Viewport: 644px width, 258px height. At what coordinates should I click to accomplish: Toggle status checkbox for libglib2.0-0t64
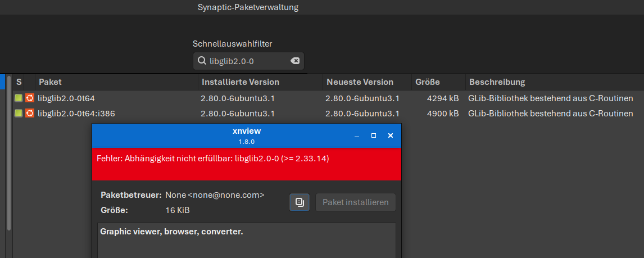point(19,98)
